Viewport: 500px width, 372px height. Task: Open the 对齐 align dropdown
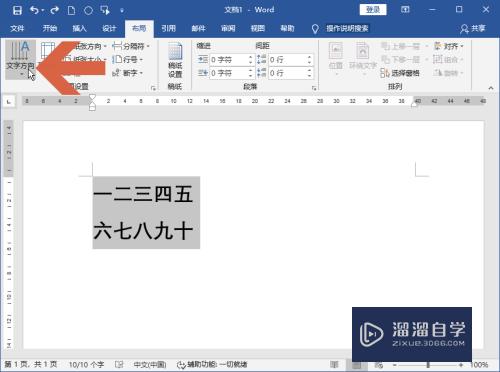coord(449,46)
